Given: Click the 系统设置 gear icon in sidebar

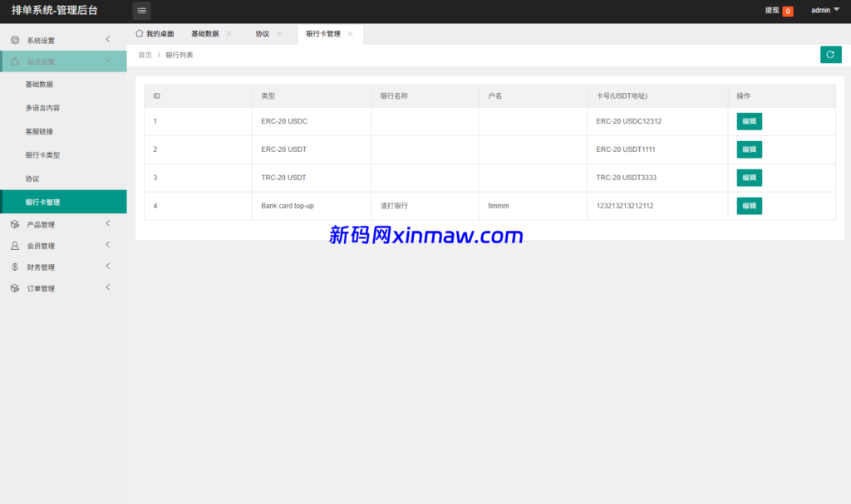Looking at the screenshot, I should point(13,39).
